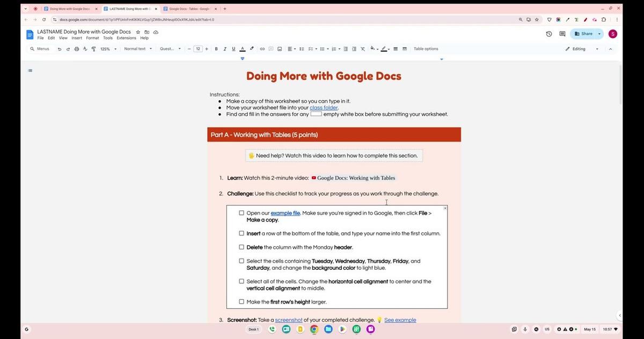Click the Menus search box

(40, 49)
